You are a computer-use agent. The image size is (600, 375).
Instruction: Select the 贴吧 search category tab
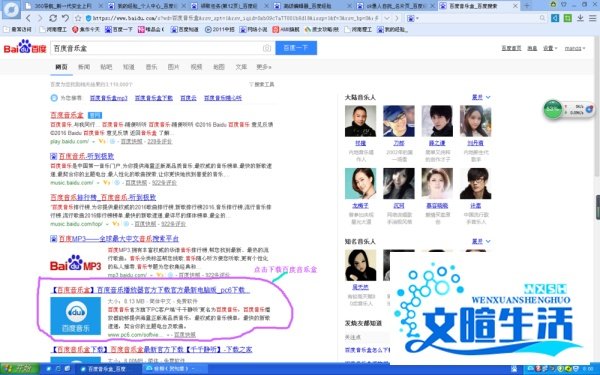[106, 67]
